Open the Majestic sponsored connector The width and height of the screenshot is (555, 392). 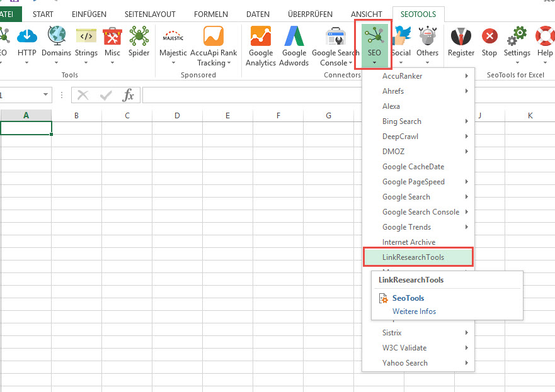coord(173,36)
